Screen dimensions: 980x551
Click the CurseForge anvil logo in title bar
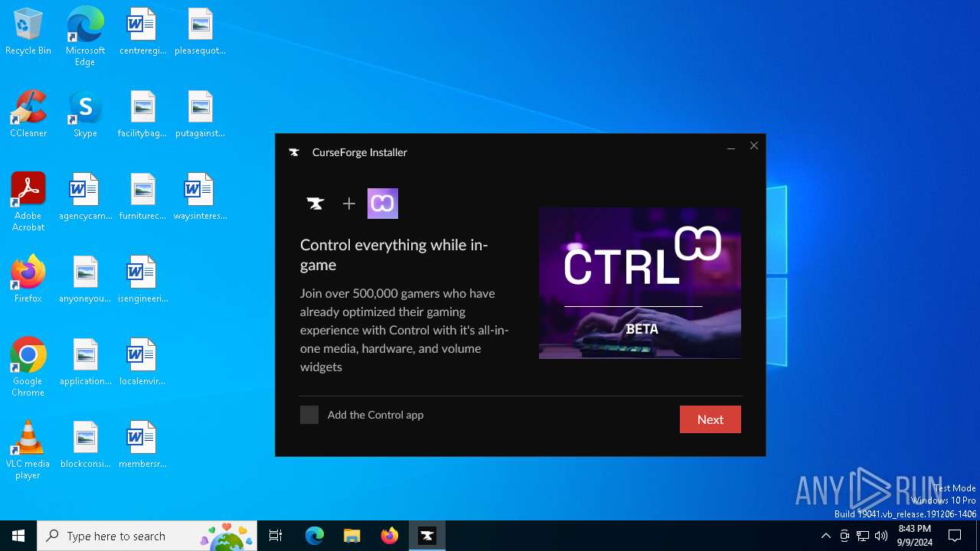tap(294, 152)
